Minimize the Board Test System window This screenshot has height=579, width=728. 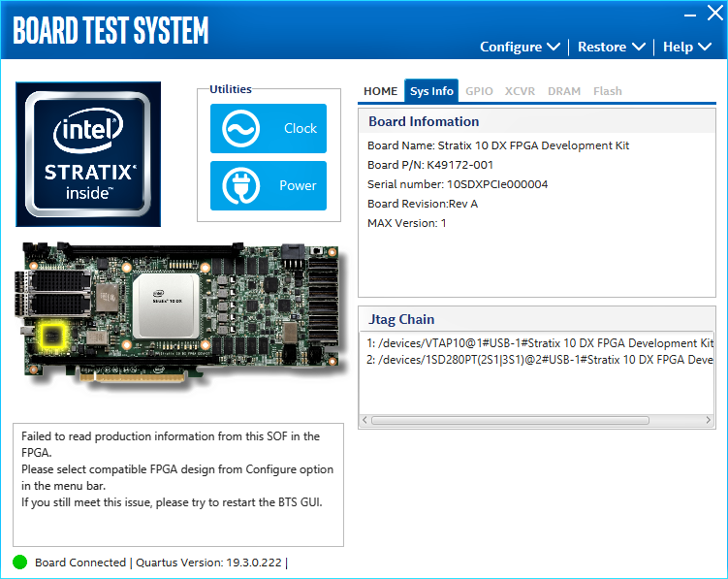(x=690, y=16)
